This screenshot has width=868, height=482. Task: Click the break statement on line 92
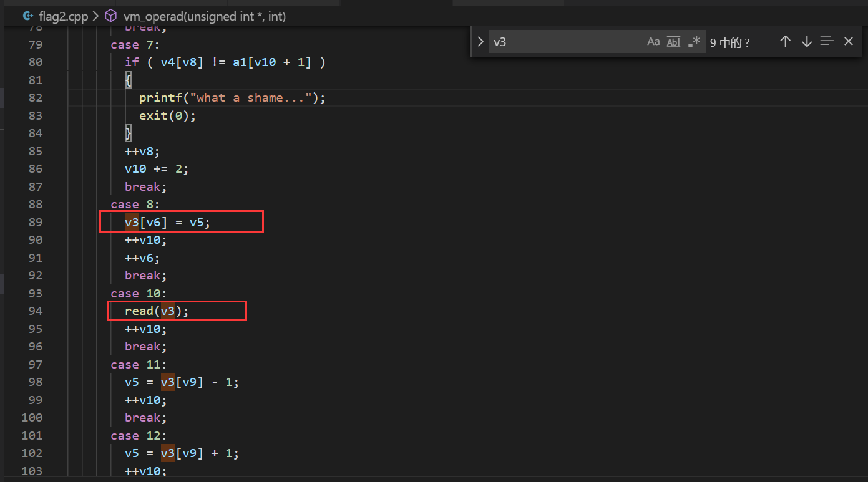(x=146, y=276)
